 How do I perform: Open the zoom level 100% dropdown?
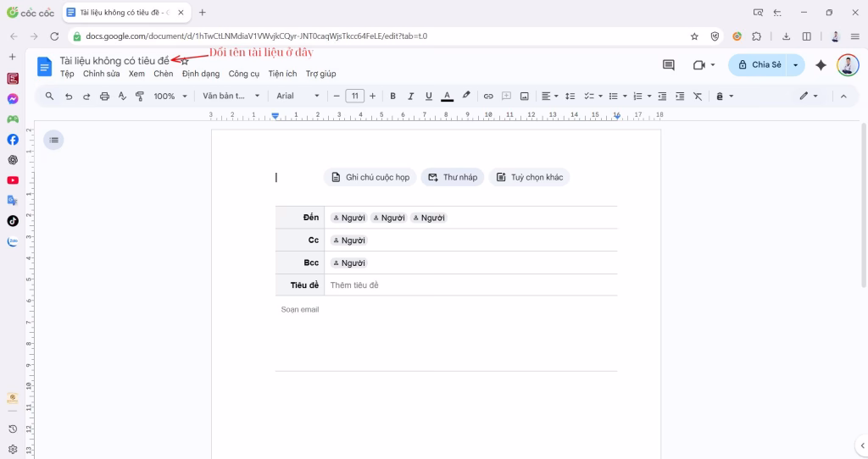click(170, 97)
